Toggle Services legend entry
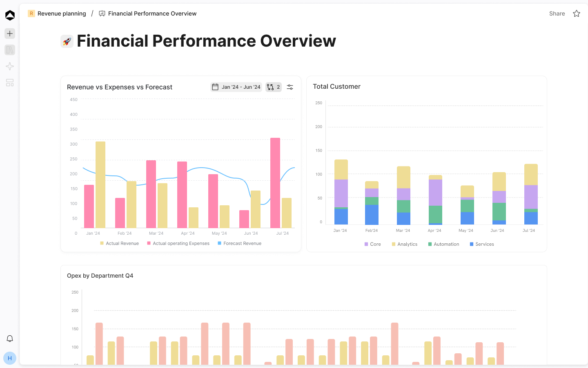Viewport: 588px width, 368px height. click(482, 244)
